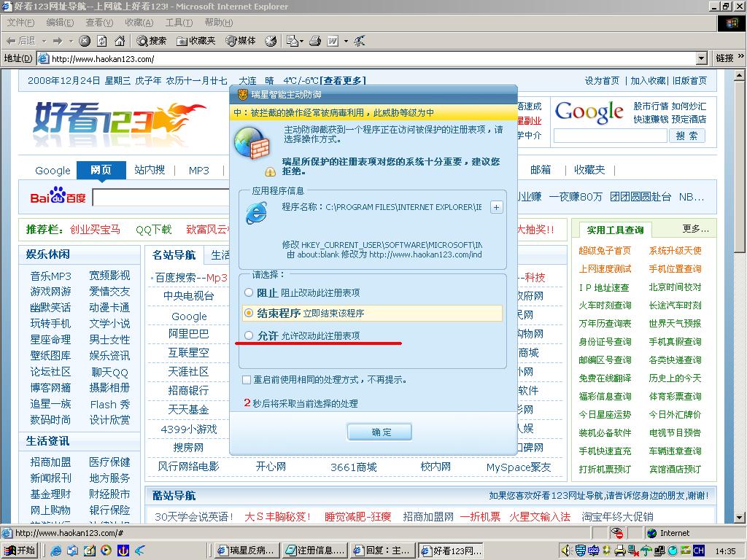Go to the Home page icon
The image size is (747, 560).
tap(118, 41)
